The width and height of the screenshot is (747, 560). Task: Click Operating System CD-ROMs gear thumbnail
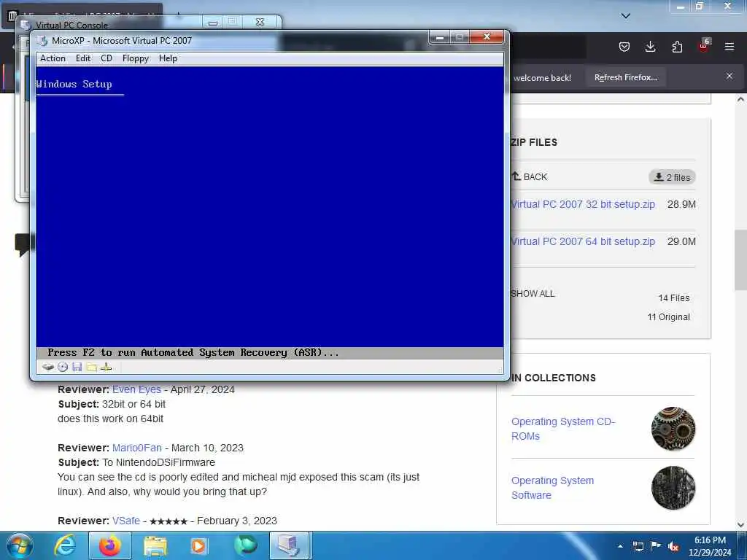[673, 429]
